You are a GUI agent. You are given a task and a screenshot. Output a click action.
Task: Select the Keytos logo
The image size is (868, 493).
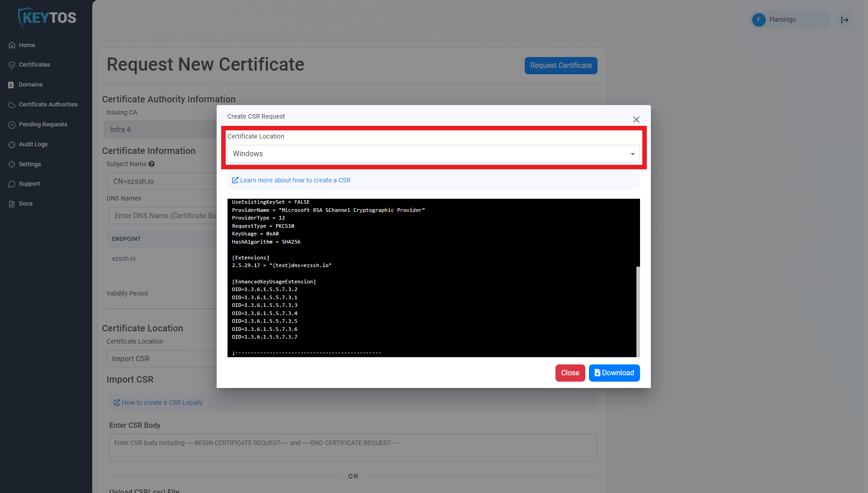click(x=47, y=17)
